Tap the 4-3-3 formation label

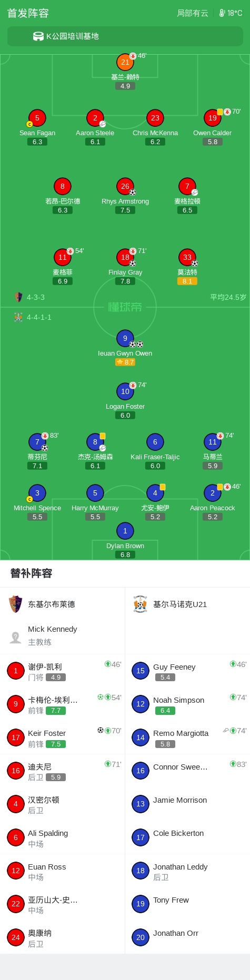36,297
